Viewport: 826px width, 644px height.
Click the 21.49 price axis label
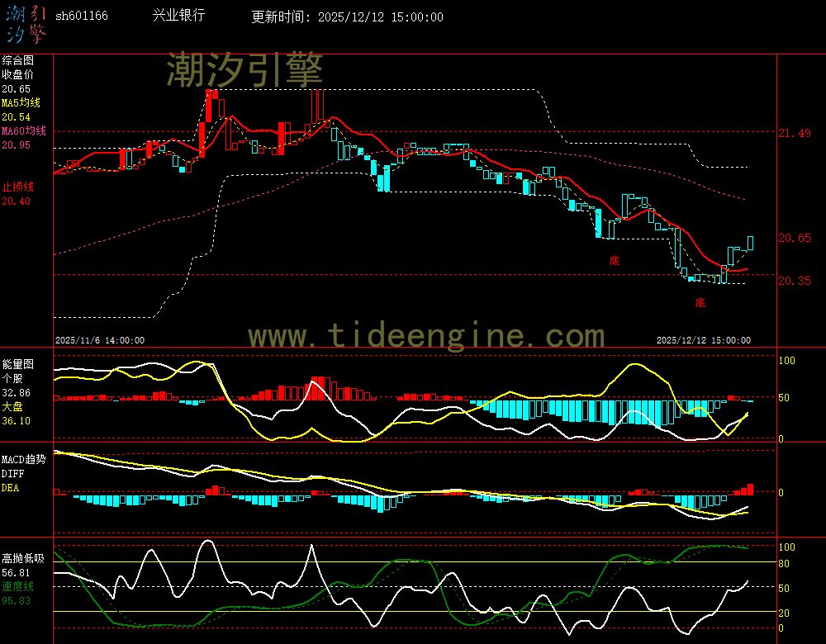(x=794, y=133)
